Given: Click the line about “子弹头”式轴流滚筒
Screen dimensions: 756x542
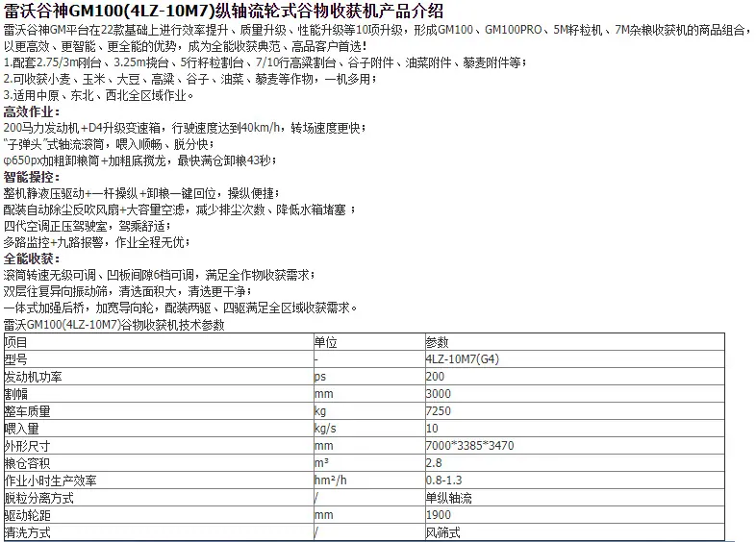Looking at the screenshot, I should point(109,144).
